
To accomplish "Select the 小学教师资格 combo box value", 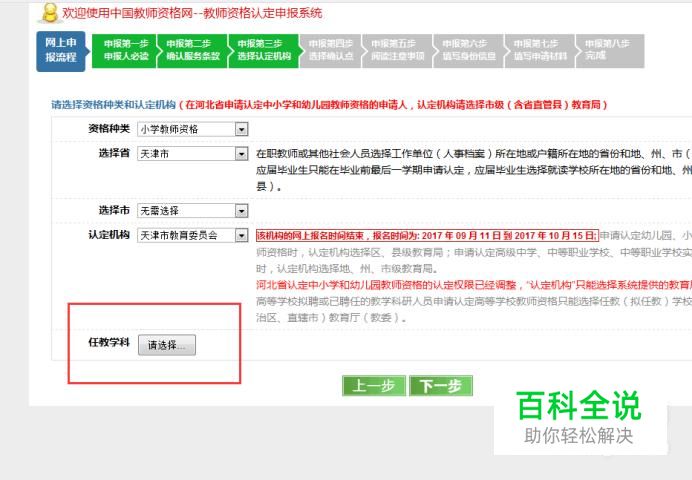I will (193, 129).
